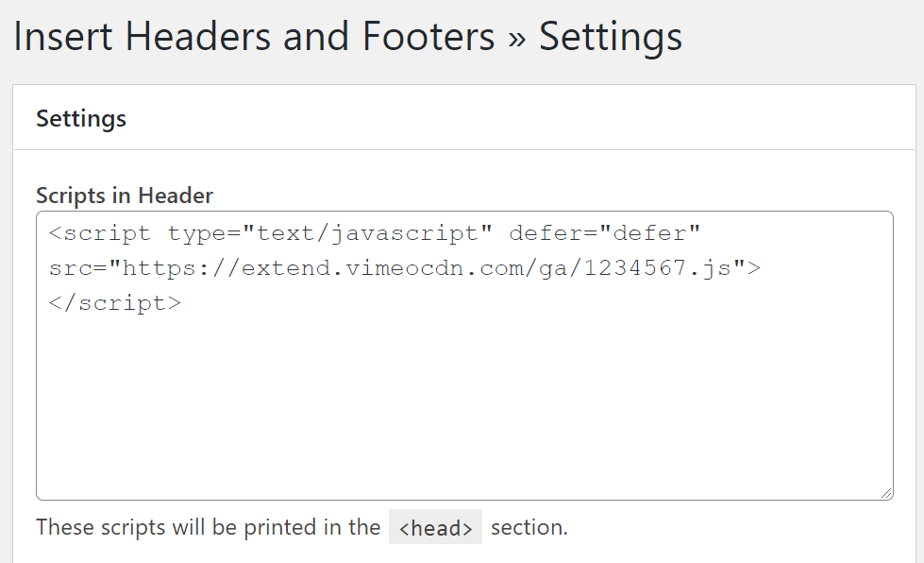Screen dimensions: 924x563
Task: Click the textarea resize handle corner
Action: pos(886,493)
